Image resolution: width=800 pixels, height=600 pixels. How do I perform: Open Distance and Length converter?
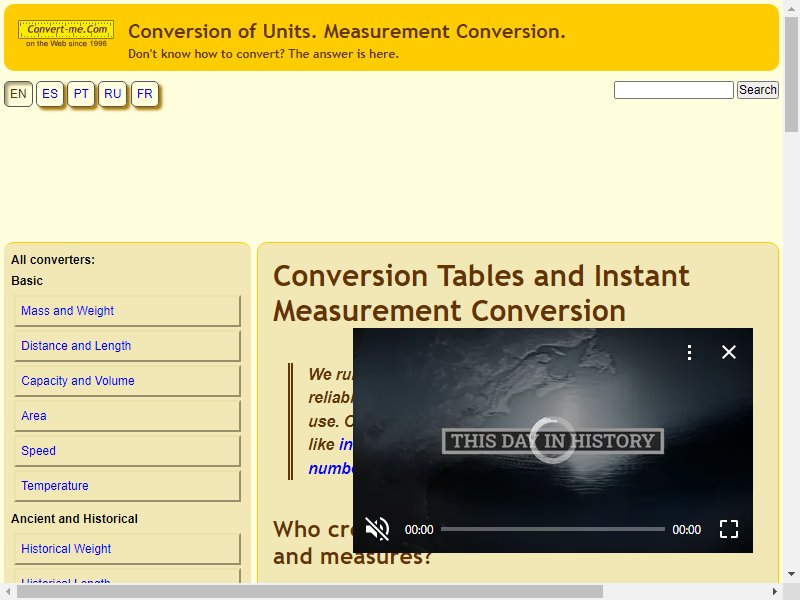pos(127,345)
